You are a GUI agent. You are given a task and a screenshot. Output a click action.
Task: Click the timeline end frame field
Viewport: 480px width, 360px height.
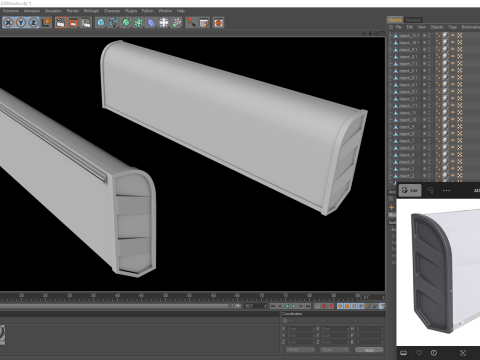pos(255,306)
